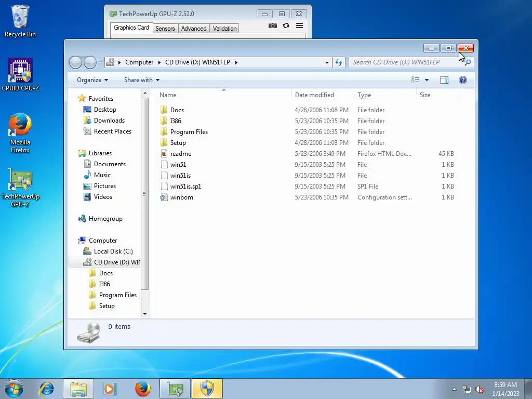Switch to GPU-Z Graphics Card tab
The image size is (532, 399).
click(x=131, y=28)
